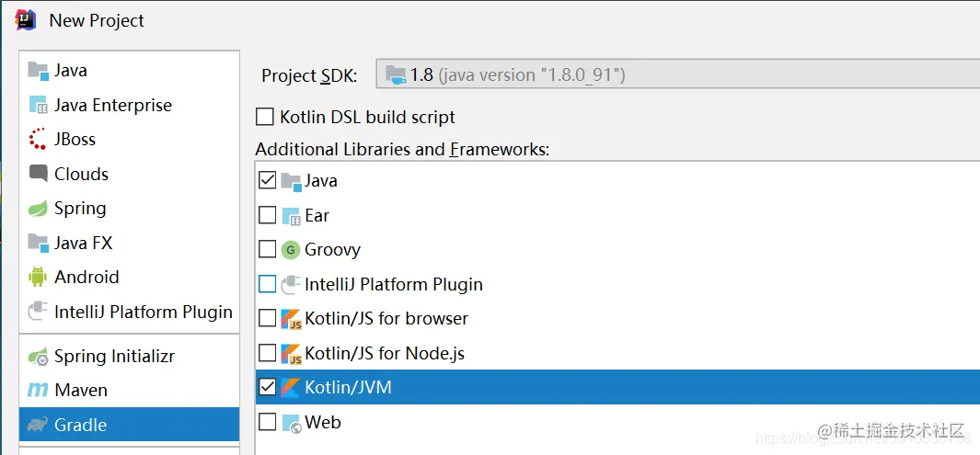
Task: Choose Java FX in the project list
Action: tap(83, 243)
